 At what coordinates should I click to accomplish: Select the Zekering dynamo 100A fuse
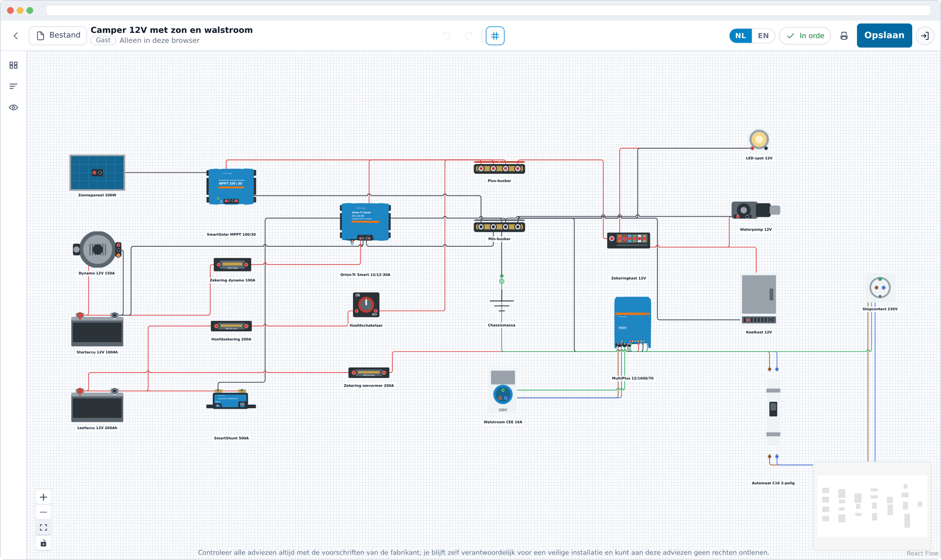tap(232, 264)
